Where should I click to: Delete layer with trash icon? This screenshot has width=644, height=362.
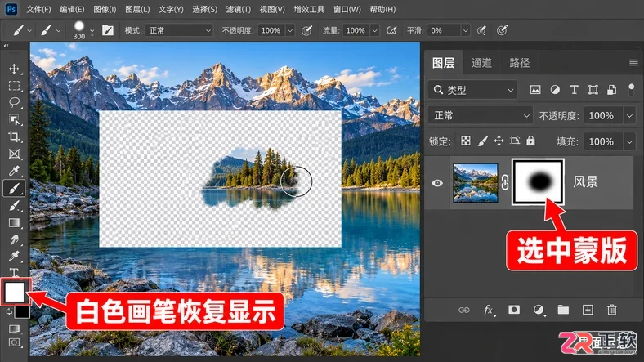click(x=612, y=310)
